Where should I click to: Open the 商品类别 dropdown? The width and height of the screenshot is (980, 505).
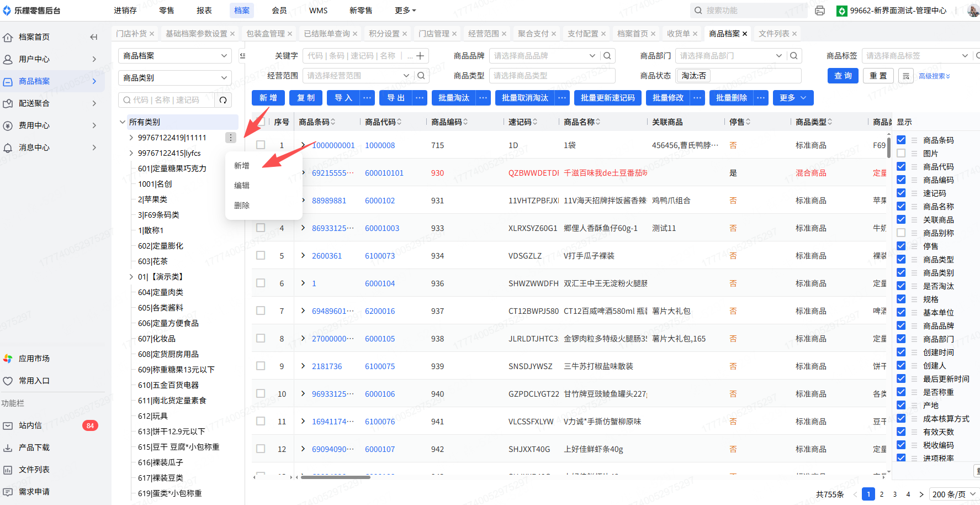(x=174, y=78)
